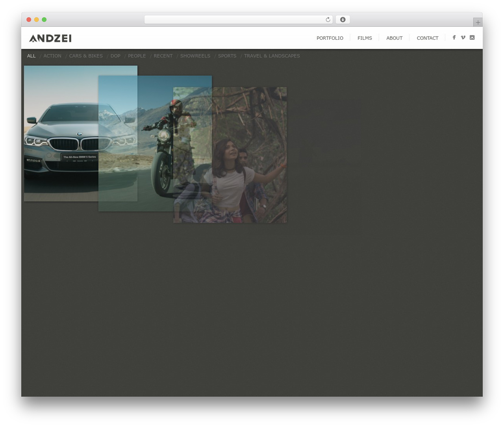504x427 pixels.
Task: Close the browser window with red button
Action: tap(29, 20)
